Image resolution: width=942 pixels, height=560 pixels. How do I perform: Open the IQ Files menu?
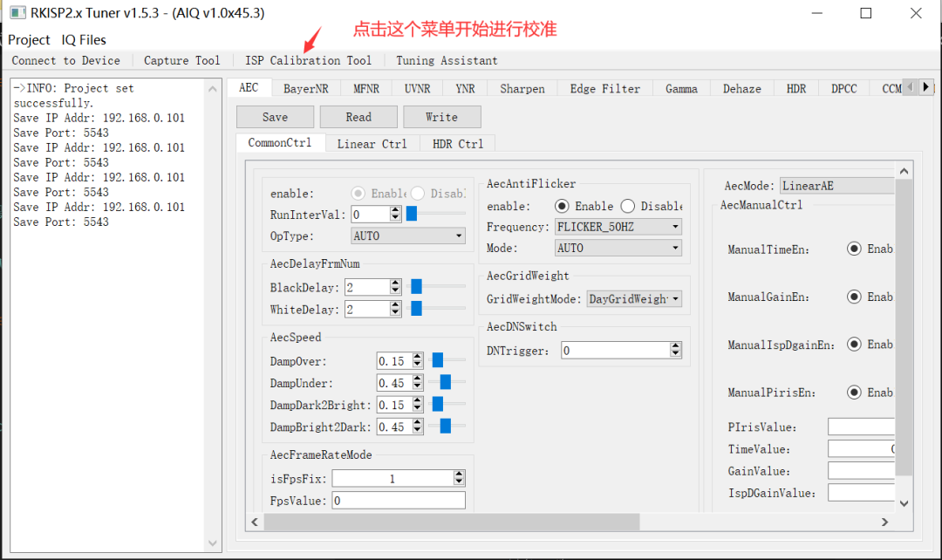83,39
